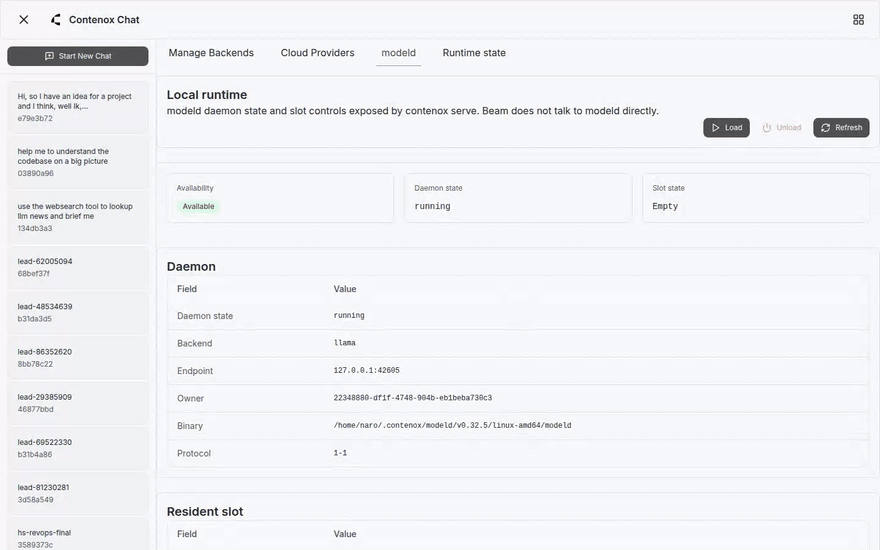The width and height of the screenshot is (880, 550).
Task: Click the Contenox logo icon
Action: click(56, 20)
